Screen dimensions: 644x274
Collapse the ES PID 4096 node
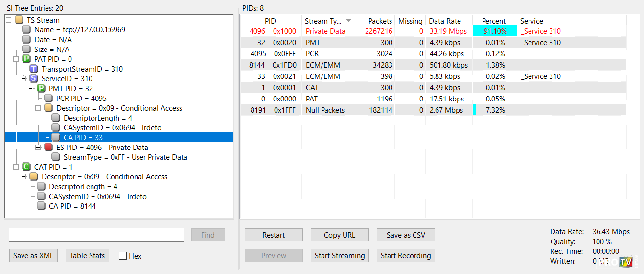[38, 148]
